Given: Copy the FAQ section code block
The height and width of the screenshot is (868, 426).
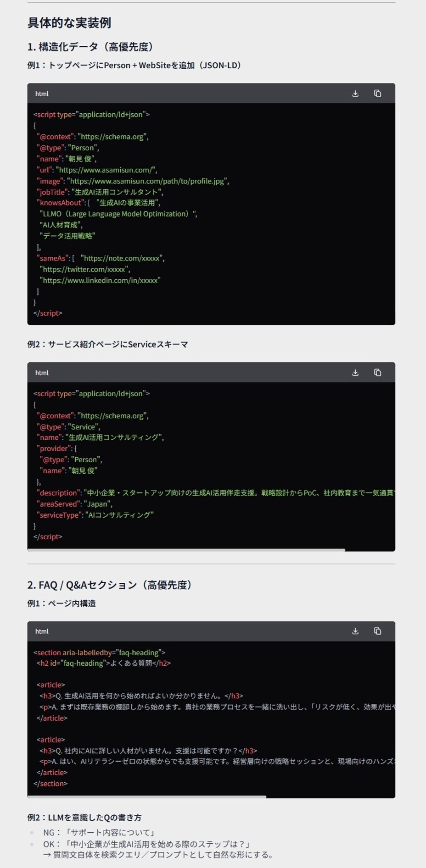Looking at the screenshot, I should click(x=377, y=631).
